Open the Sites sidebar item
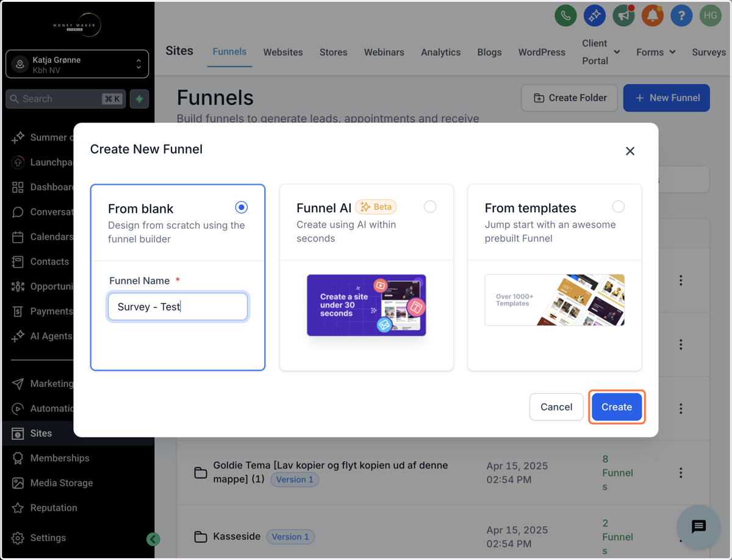This screenshot has height=560, width=732. click(77, 433)
